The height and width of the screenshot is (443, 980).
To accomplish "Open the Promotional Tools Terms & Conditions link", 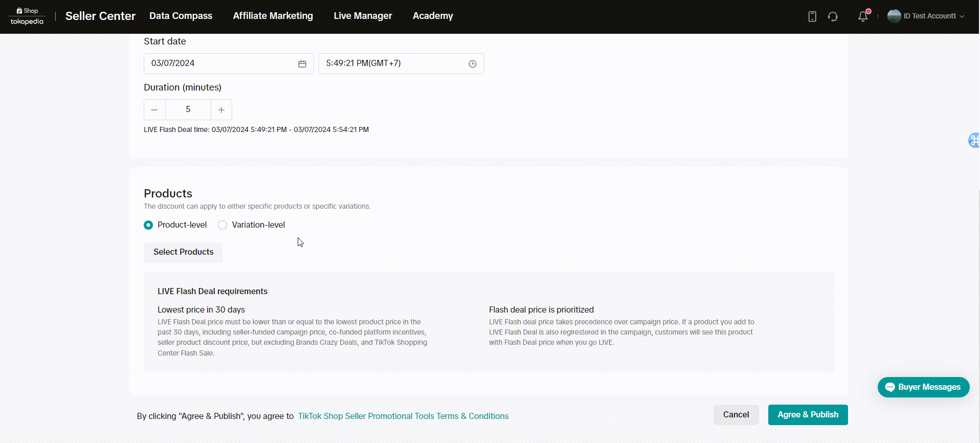I will click(403, 416).
